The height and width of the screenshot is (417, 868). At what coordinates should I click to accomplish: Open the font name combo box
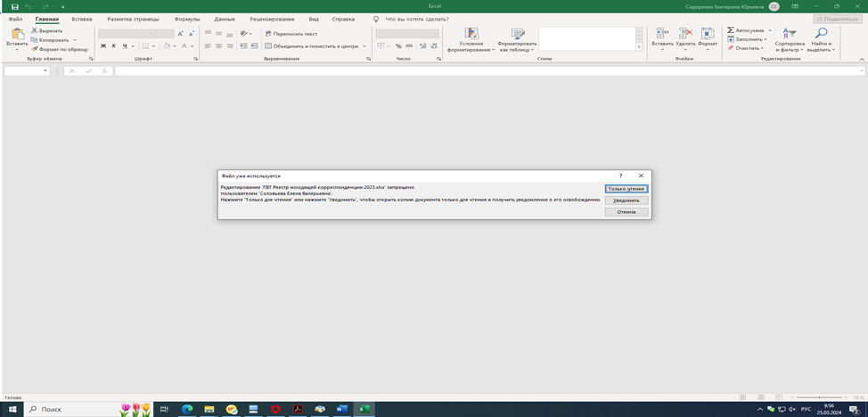click(x=126, y=34)
